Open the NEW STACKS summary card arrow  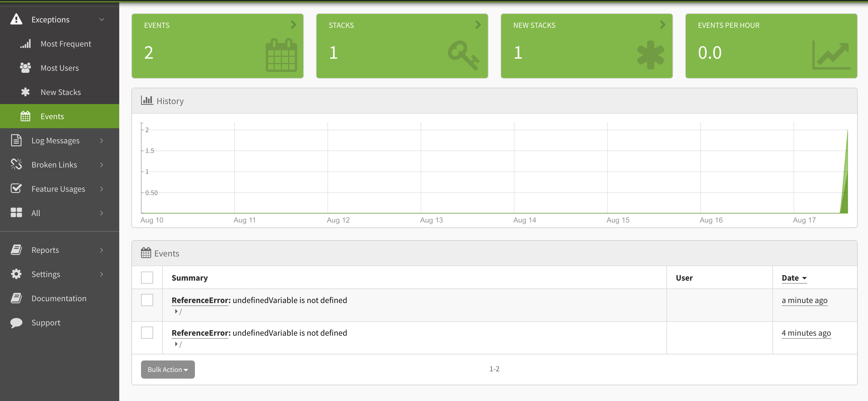662,25
